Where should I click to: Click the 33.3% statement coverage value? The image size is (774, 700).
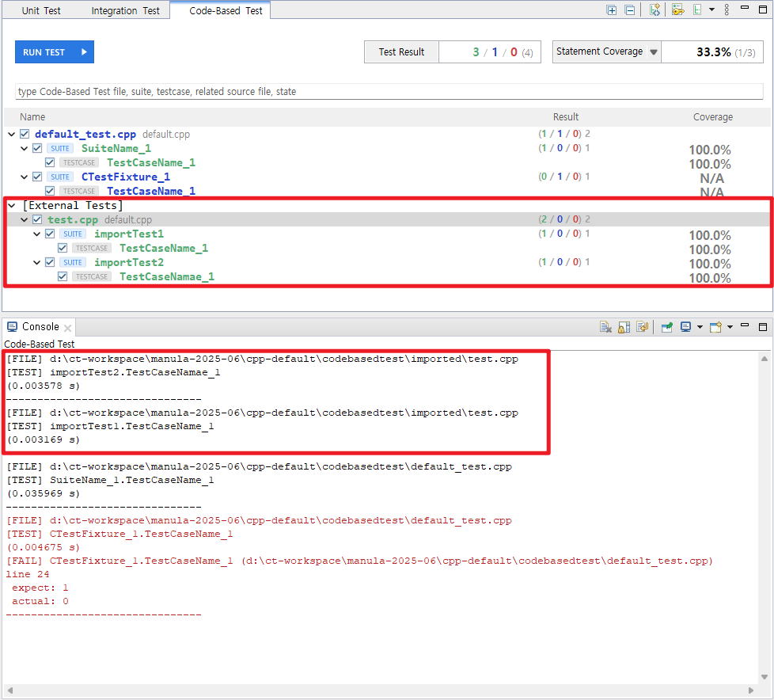click(713, 52)
